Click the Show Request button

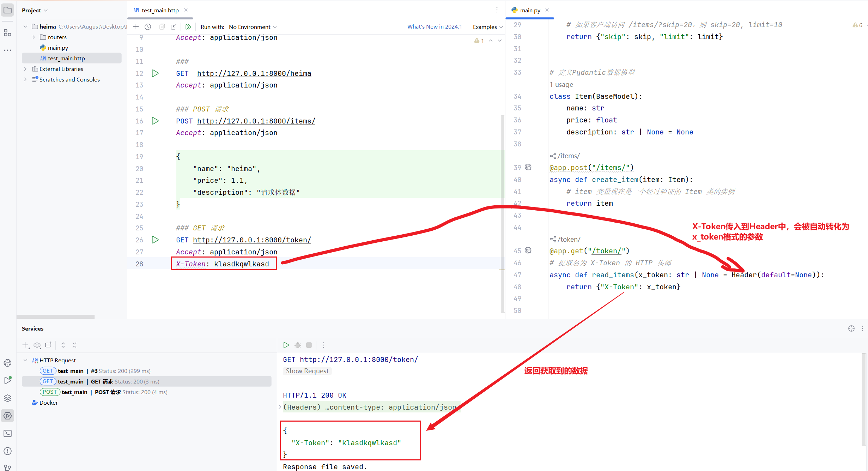307,371
